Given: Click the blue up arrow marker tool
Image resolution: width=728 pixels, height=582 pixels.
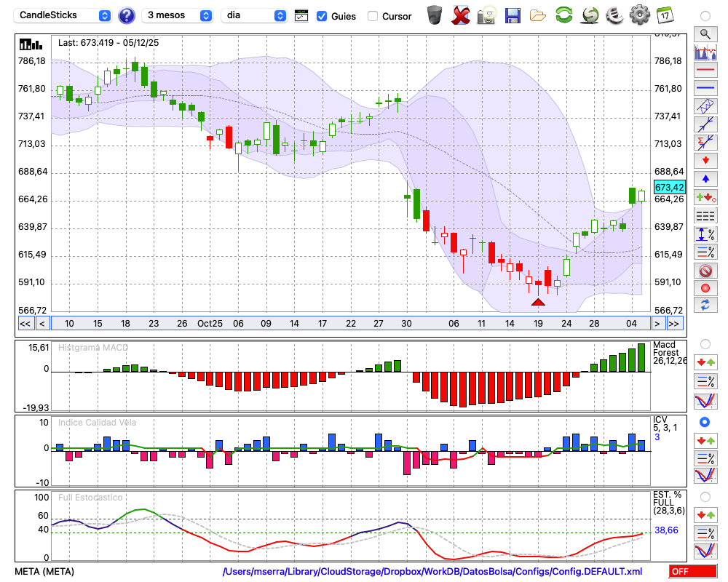Looking at the screenshot, I should 705,179.
